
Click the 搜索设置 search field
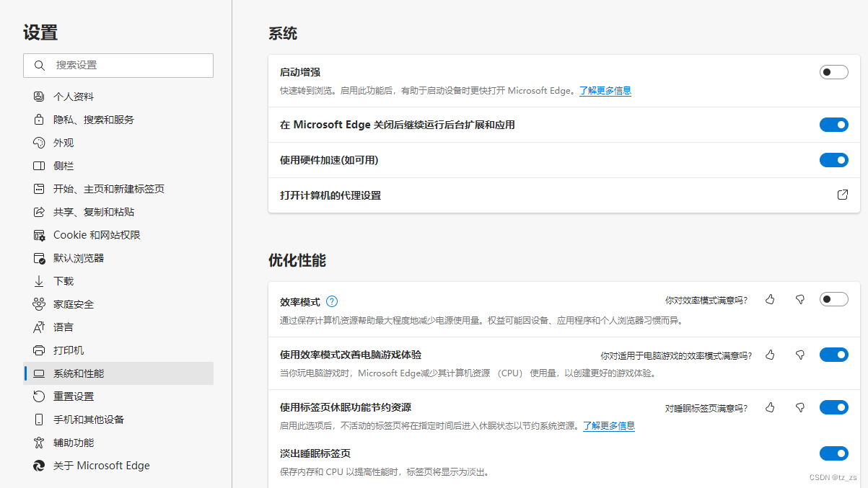click(118, 65)
